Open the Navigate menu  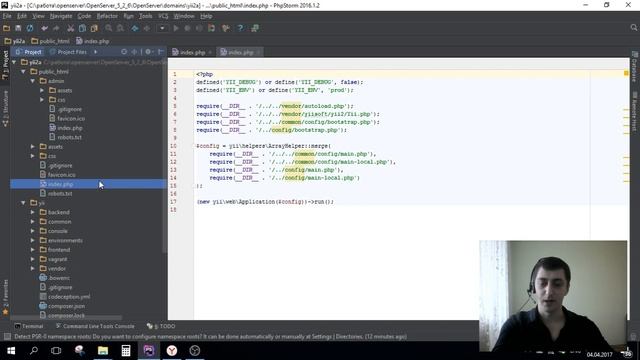61,16
